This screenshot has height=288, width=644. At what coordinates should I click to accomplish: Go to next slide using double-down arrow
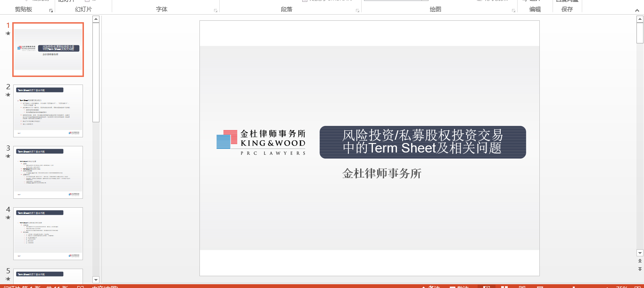tap(640, 269)
